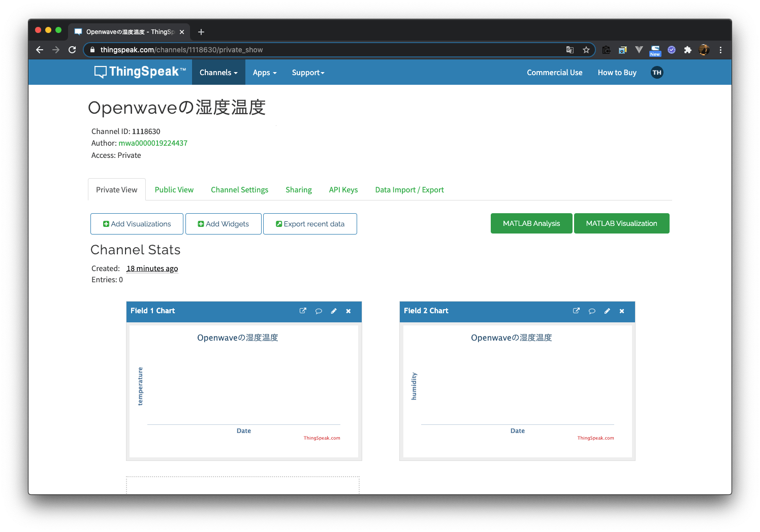Remove Field 2 Chart with x icon
Image resolution: width=760 pixels, height=532 pixels.
[622, 311]
